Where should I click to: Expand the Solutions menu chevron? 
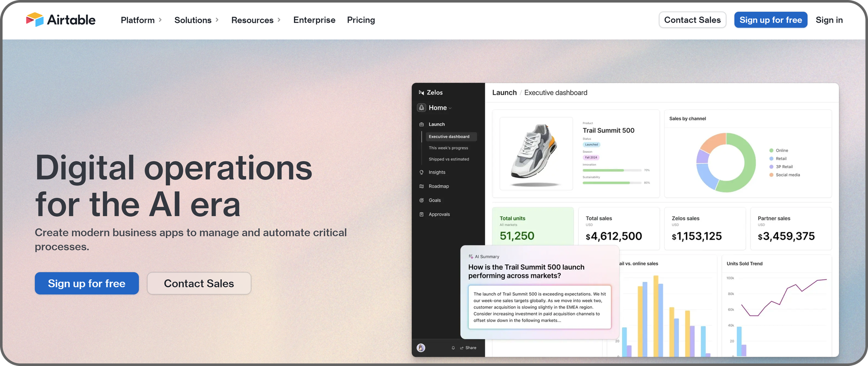tap(217, 20)
